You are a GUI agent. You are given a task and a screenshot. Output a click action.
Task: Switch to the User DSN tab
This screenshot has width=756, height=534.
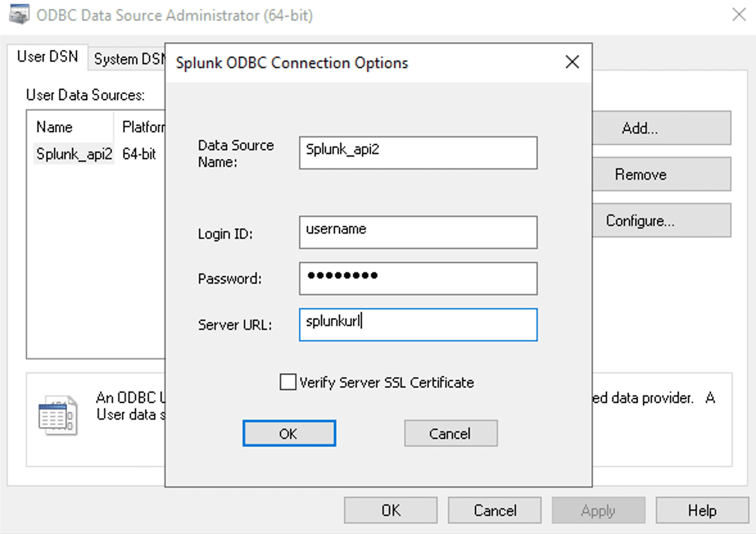[47, 57]
